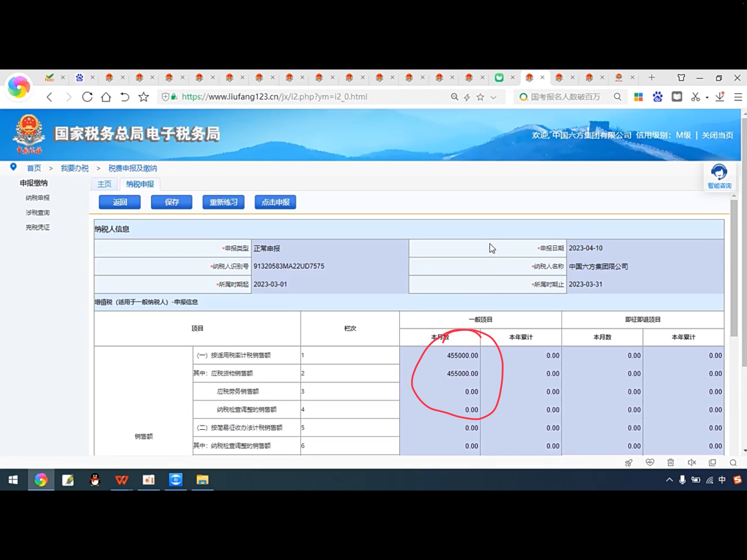
Task: Click the 税费申报及缴纳 breadcrumb link
Action: [133, 168]
